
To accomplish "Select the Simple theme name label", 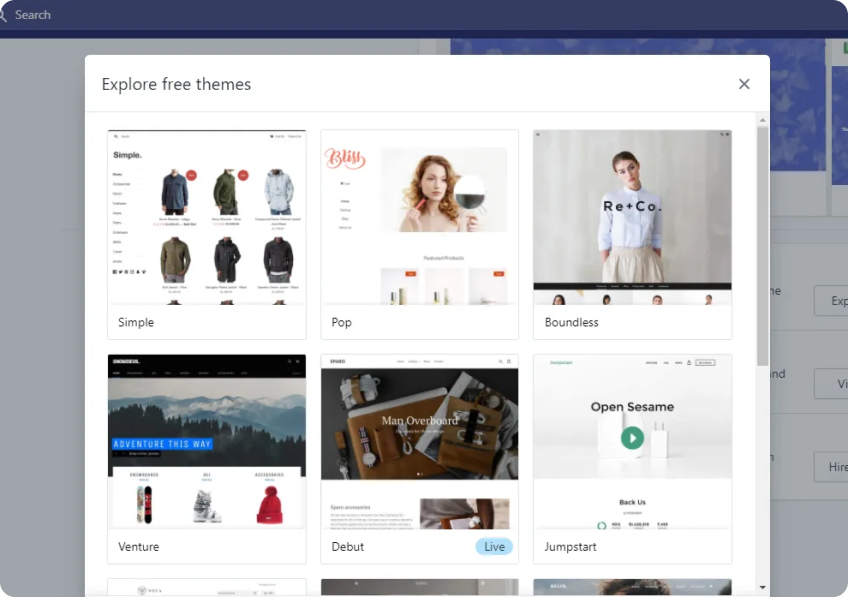I will click(136, 322).
